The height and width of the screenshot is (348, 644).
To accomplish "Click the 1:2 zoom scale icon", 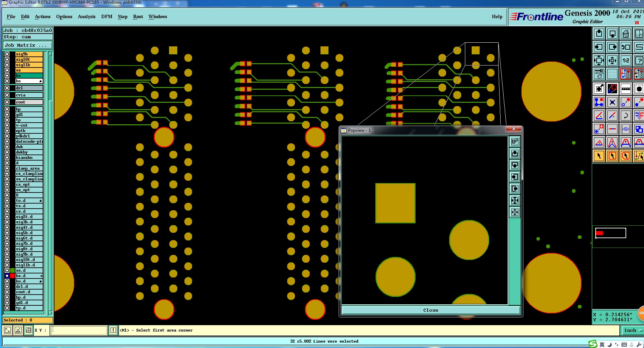I will point(626,60).
